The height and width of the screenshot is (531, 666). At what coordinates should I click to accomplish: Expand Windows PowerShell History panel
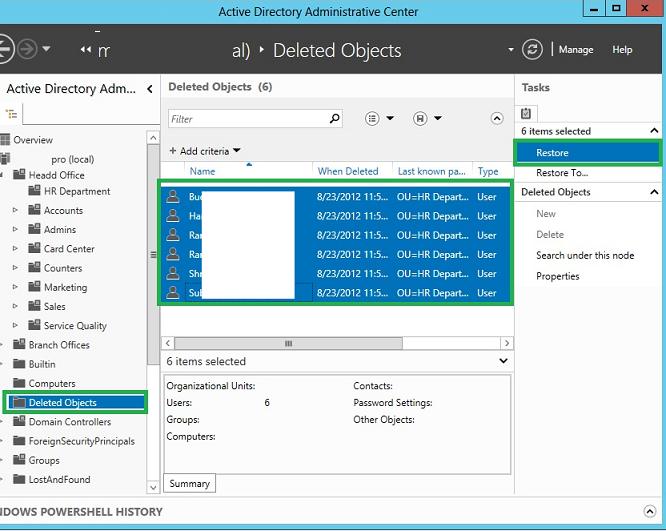pyautogui.click(x=649, y=511)
